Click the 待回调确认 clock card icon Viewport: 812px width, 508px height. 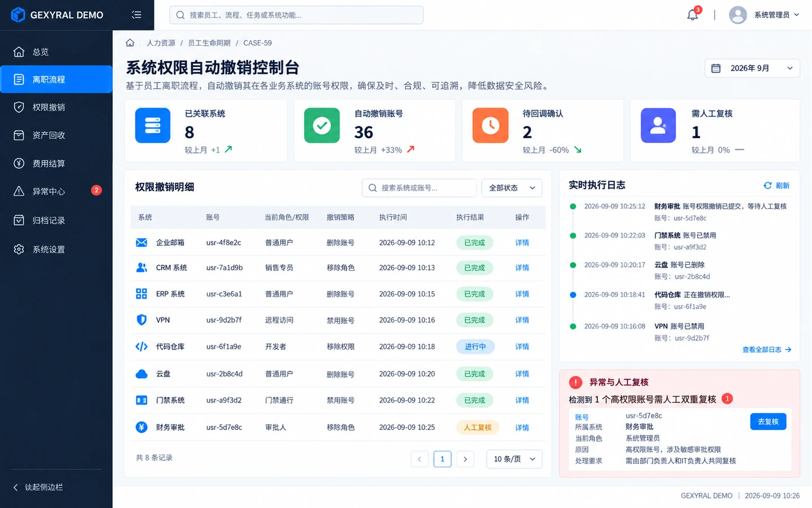coord(491,125)
